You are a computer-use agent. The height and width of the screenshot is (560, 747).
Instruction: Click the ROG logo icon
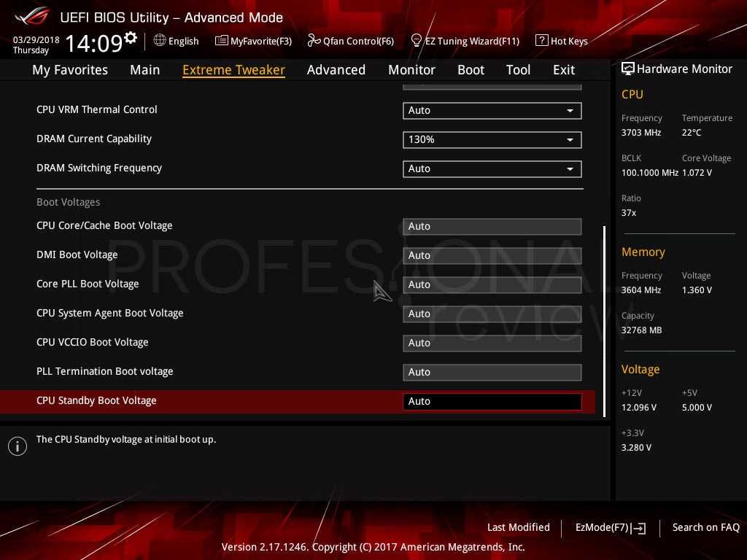31,16
